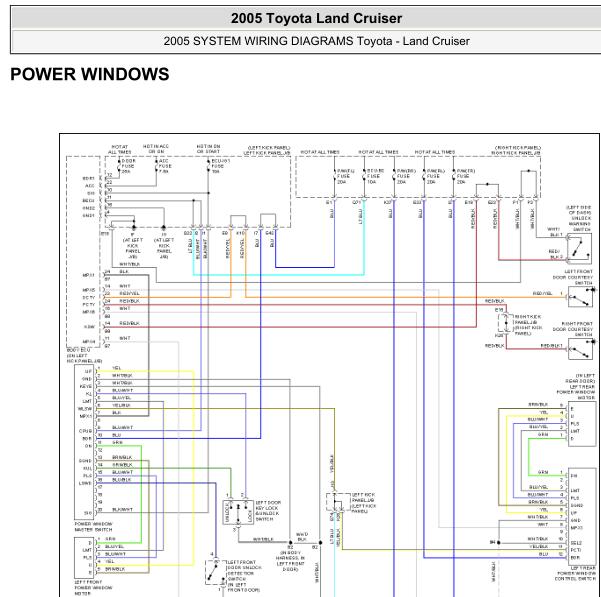Click the "LEFT DOOR KEY LOCK & UNLOCK SWITCH" label
The height and width of the screenshot is (597, 601).
coord(268,511)
